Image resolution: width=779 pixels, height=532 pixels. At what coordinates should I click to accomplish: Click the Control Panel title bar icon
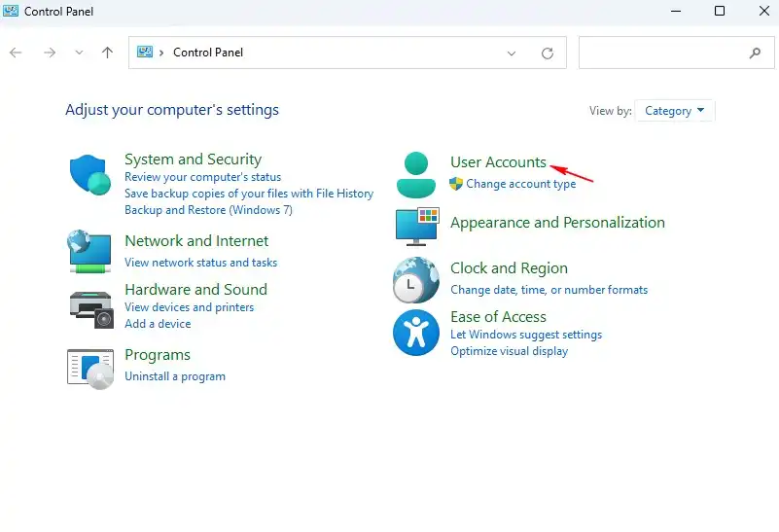pyautogui.click(x=11, y=11)
